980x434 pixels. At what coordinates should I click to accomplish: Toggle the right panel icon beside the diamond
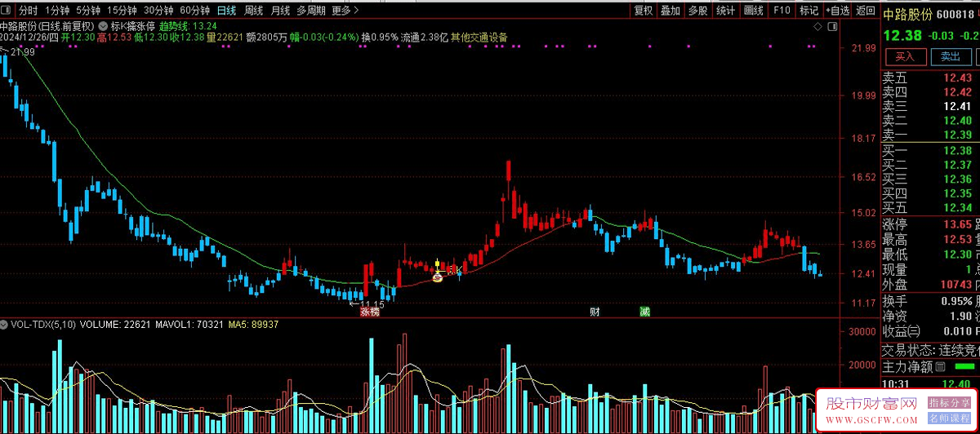click(832, 27)
